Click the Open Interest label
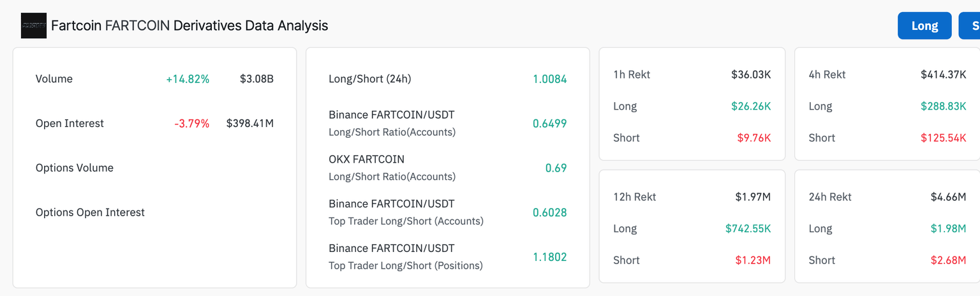Viewport: 980px width, 296px height. click(x=70, y=123)
